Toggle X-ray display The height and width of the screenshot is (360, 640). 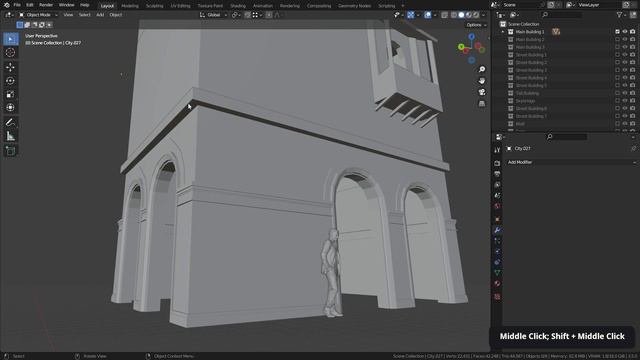click(444, 15)
